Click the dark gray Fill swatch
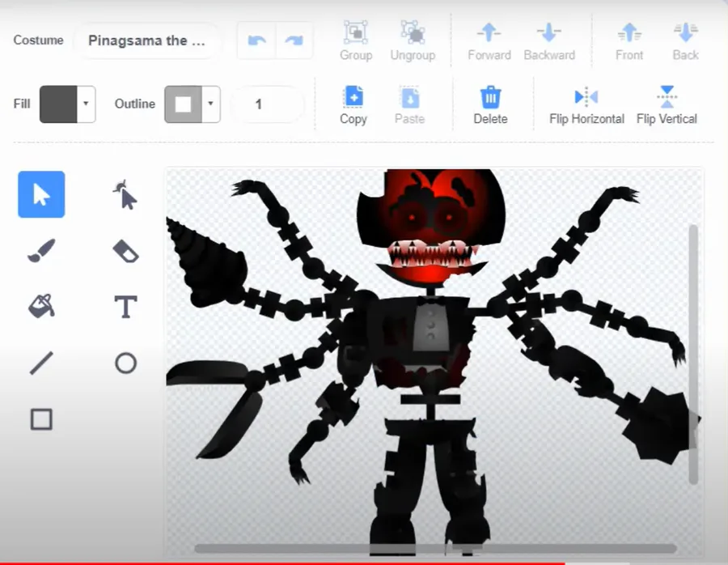Image resolution: width=728 pixels, height=565 pixels. point(58,104)
